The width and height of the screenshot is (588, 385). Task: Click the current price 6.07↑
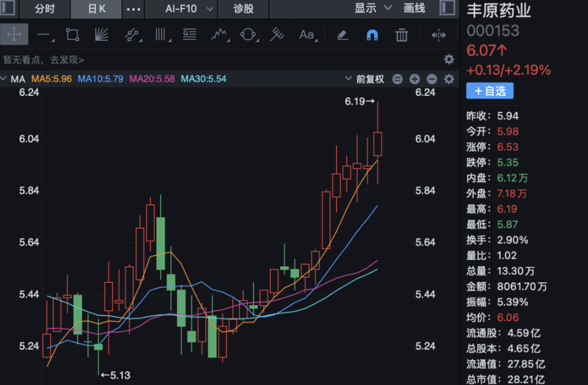click(x=487, y=50)
